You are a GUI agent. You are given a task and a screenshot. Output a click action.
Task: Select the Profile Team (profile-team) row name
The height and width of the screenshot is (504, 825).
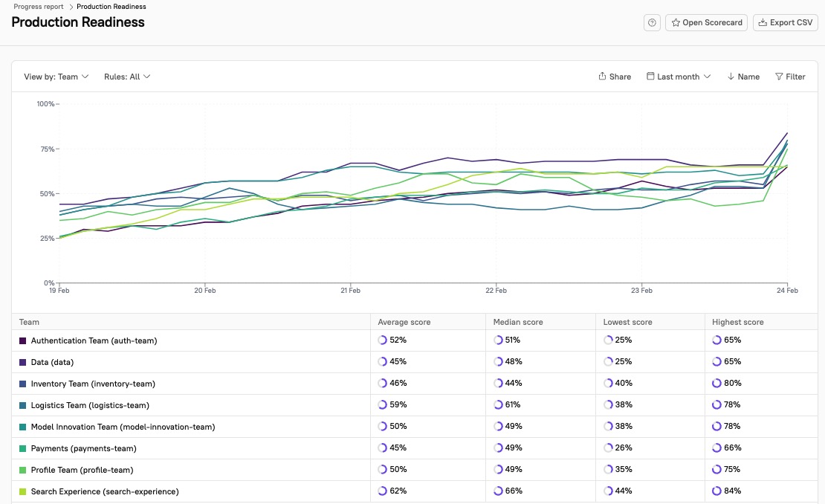tap(82, 471)
